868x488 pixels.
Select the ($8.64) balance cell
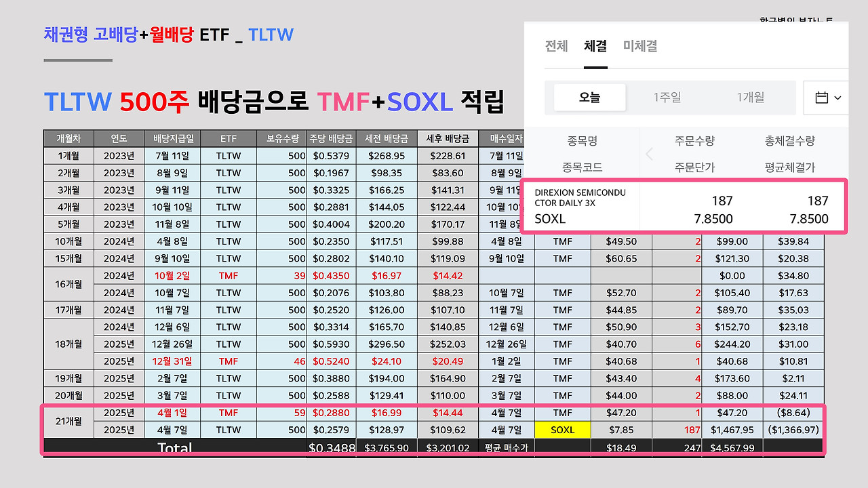click(x=793, y=412)
